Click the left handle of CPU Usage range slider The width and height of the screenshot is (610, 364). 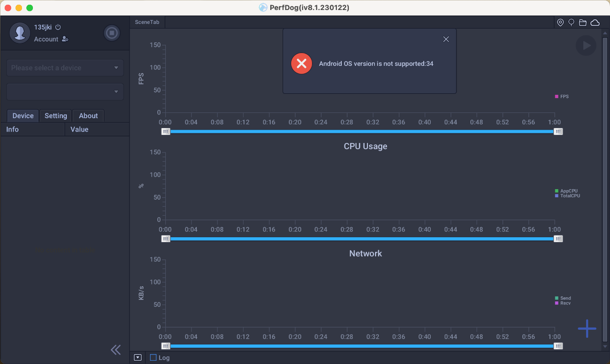tap(165, 239)
